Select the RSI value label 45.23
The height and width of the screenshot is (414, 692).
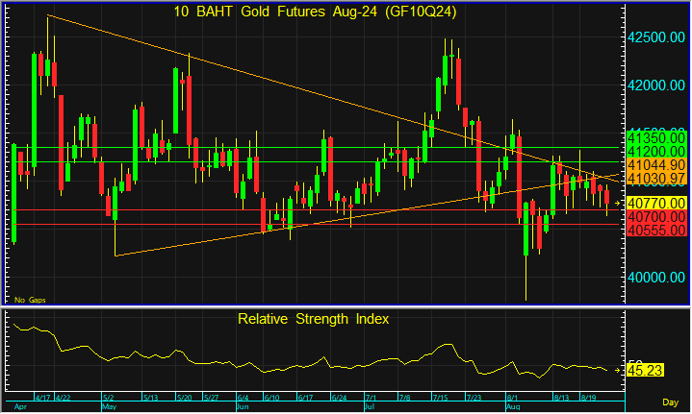tap(647, 370)
